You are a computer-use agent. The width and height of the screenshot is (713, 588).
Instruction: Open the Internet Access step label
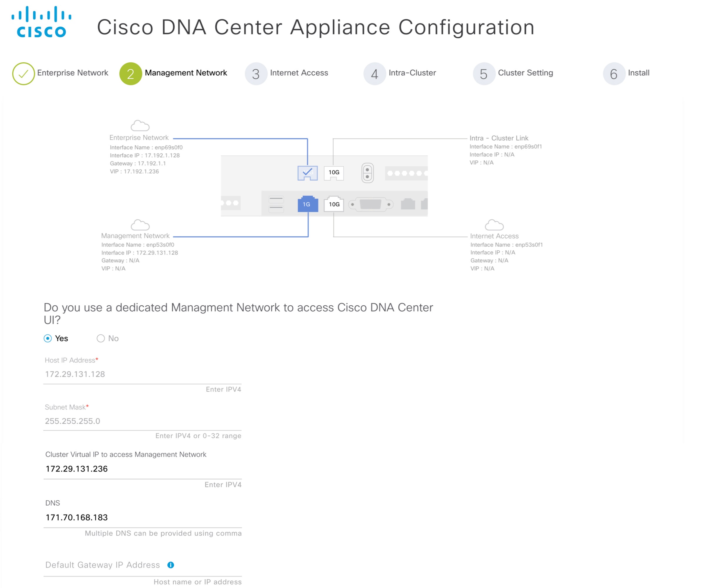299,72
